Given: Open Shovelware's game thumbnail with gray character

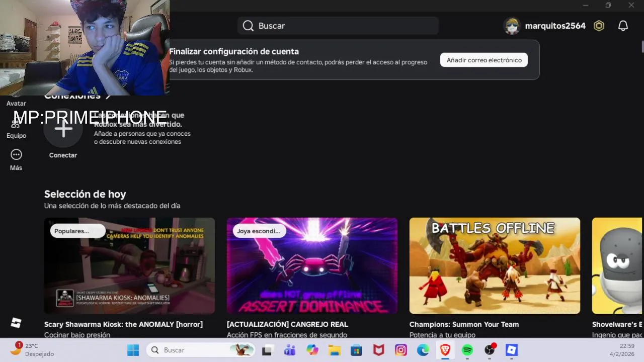Looking at the screenshot, I should (617, 265).
